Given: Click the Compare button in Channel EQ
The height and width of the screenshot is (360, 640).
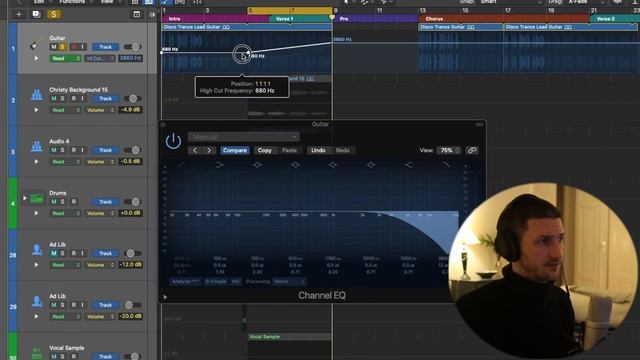Looking at the screenshot, I should pos(235,150).
